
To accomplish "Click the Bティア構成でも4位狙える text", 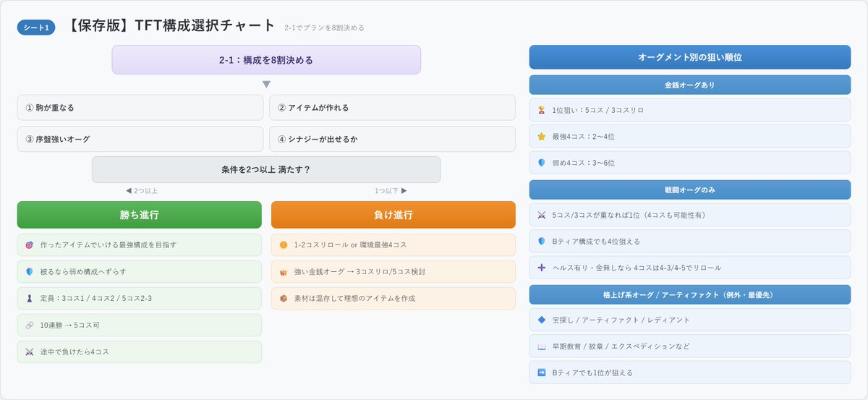I will click(597, 242).
